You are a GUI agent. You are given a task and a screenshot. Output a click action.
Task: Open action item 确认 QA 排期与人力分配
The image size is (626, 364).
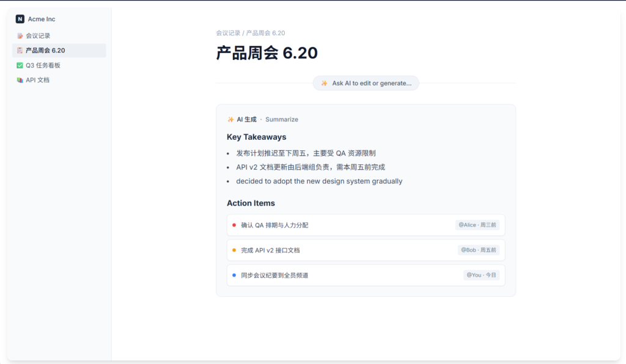(x=366, y=225)
